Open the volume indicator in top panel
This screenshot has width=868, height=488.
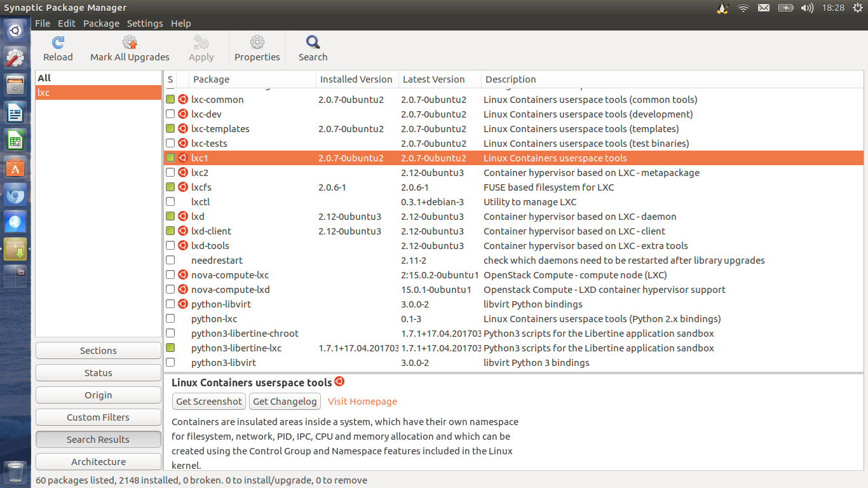click(807, 8)
